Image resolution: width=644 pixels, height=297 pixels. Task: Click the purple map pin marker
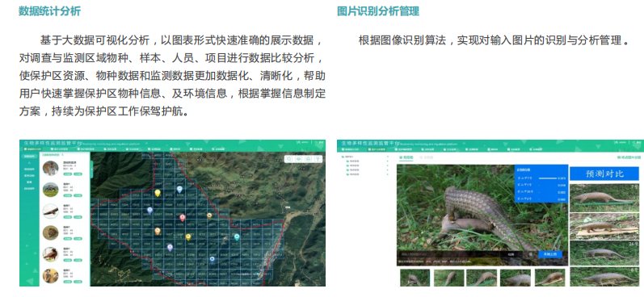click(x=170, y=247)
